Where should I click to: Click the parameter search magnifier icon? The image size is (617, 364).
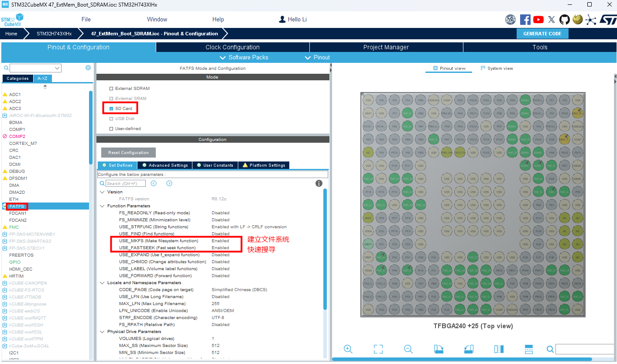[102, 184]
